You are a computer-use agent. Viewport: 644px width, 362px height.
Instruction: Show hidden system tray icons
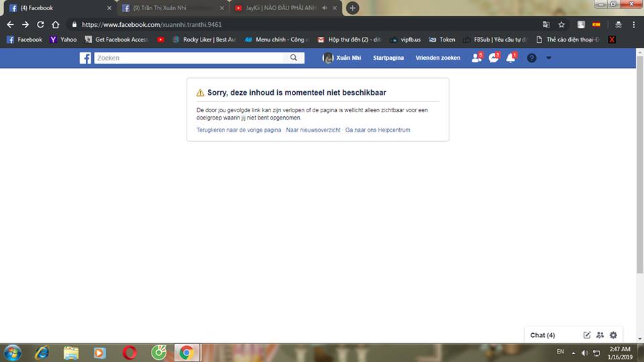point(573,353)
